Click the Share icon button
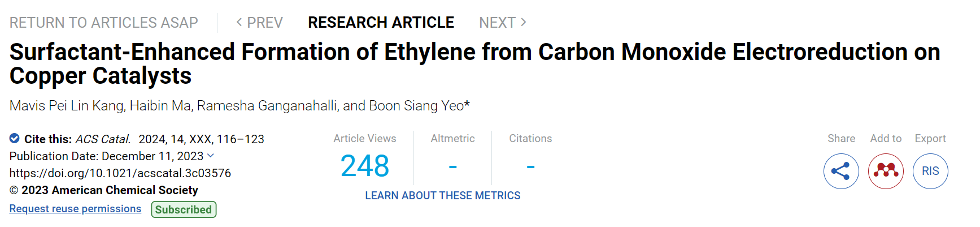The image size is (980, 227). (841, 171)
